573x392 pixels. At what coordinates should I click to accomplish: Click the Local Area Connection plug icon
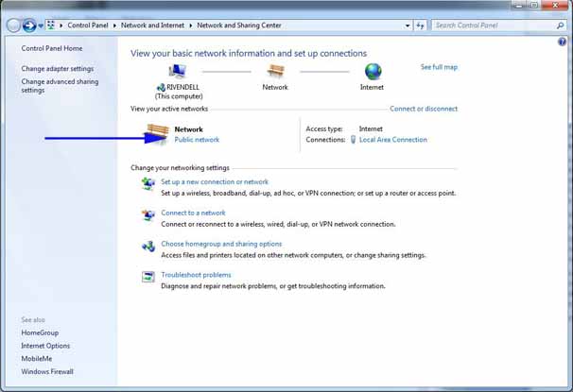point(353,140)
